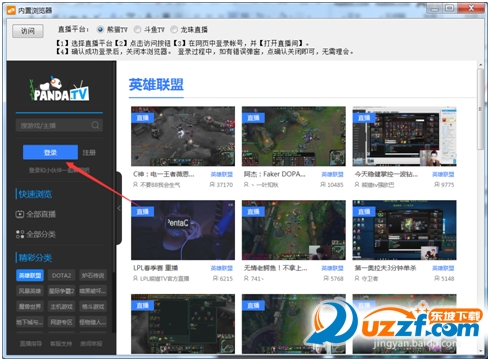This screenshot has width=490, height=361.
Task: Open the LPL春季赛 重播 thumbnail
Action: pos(183,230)
